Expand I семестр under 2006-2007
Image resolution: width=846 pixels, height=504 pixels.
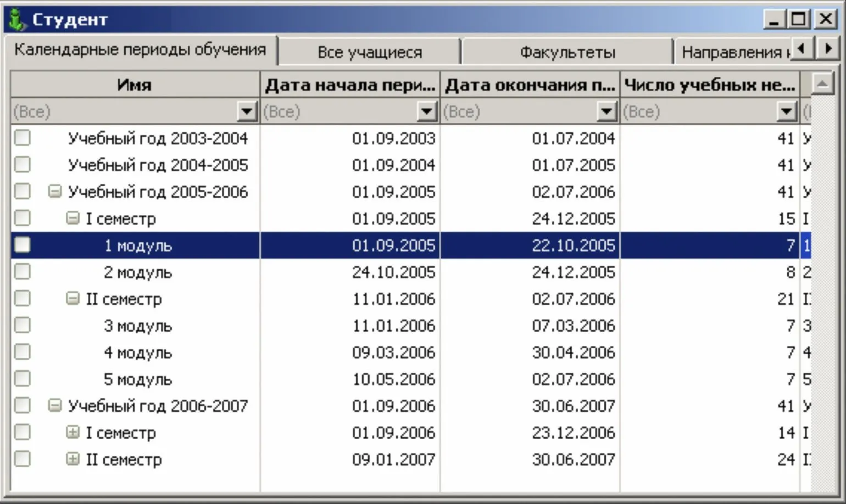click(73, 432)
